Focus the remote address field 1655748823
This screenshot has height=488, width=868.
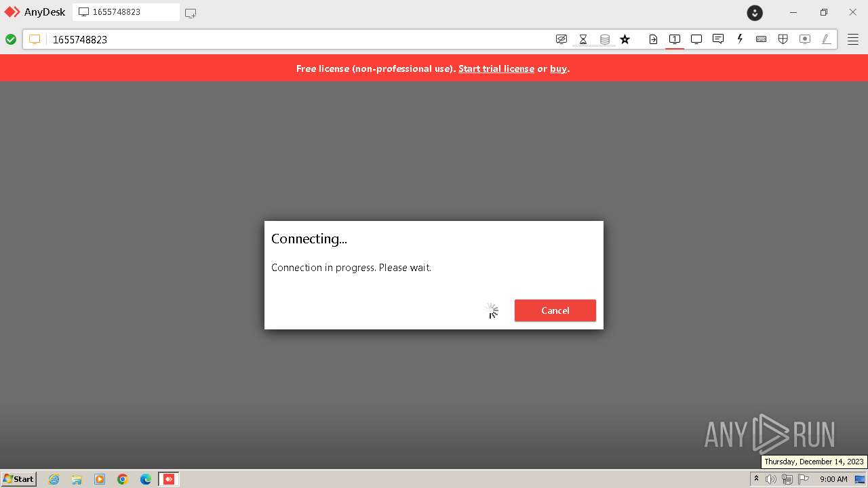[298, 39]
